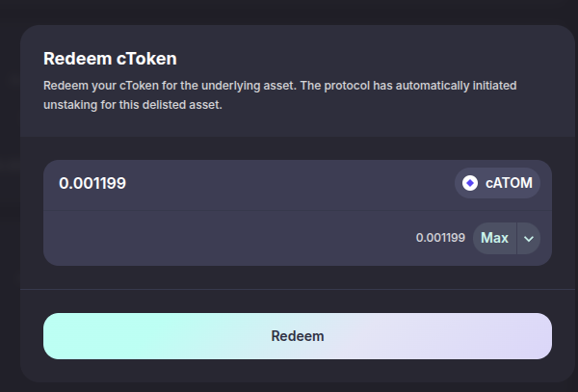This screenshot has height=392, width=578.
Task: Select the cATOM token chip
Action: pyautogui.click(x=497, y=183)
